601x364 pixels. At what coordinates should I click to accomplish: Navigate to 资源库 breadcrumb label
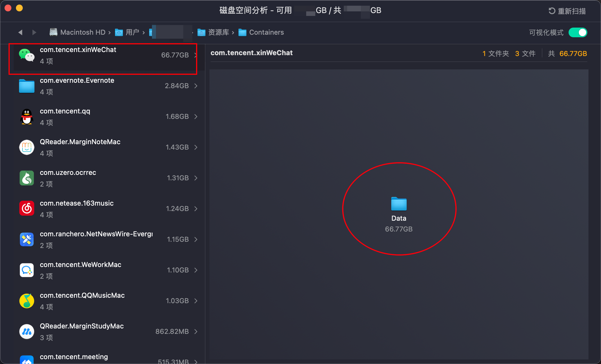(219, 32)
